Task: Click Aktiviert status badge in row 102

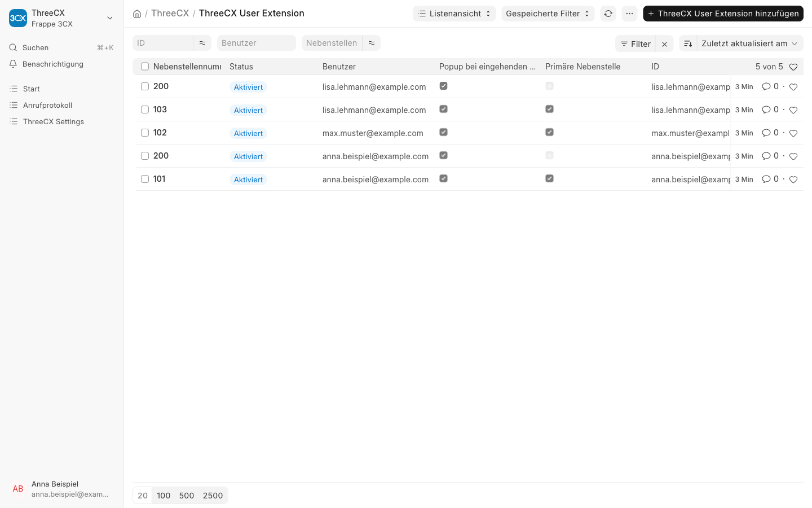Action: 248,133
